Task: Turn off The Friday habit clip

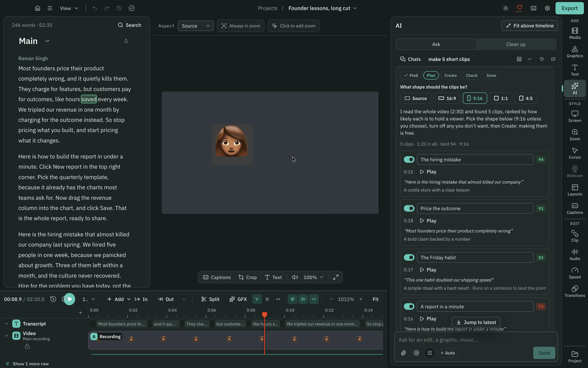Action: (x=409, y=257)
